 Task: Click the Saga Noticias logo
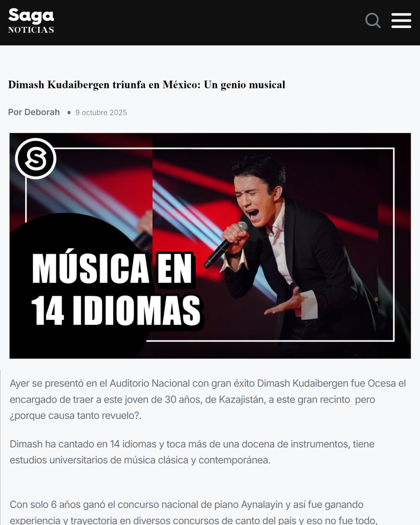coord(31,21)
